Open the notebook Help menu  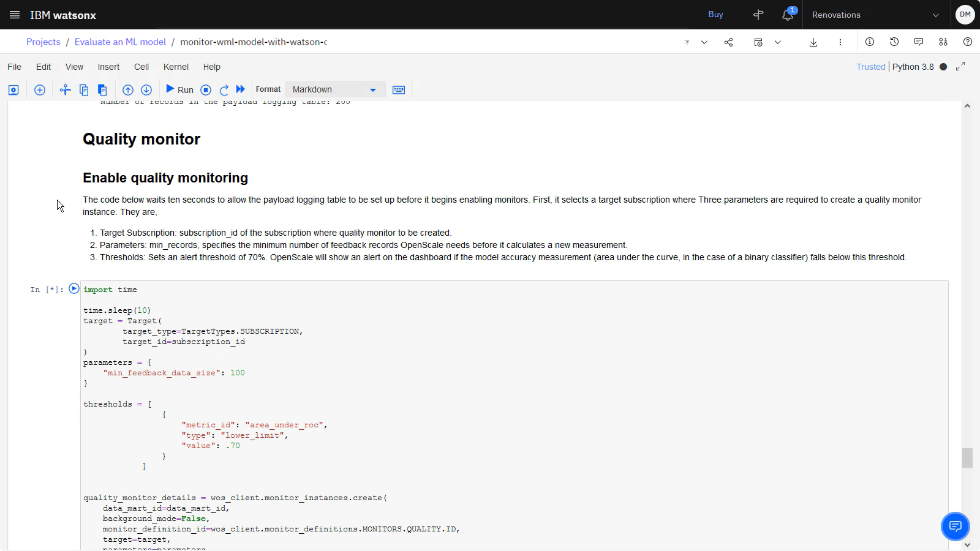[x=212, y=67]
